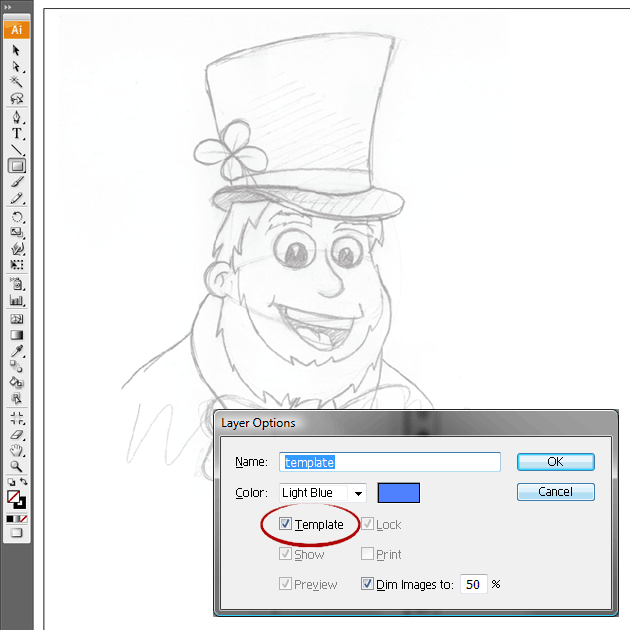Toggle the Print checkbox

coord(367,553)
